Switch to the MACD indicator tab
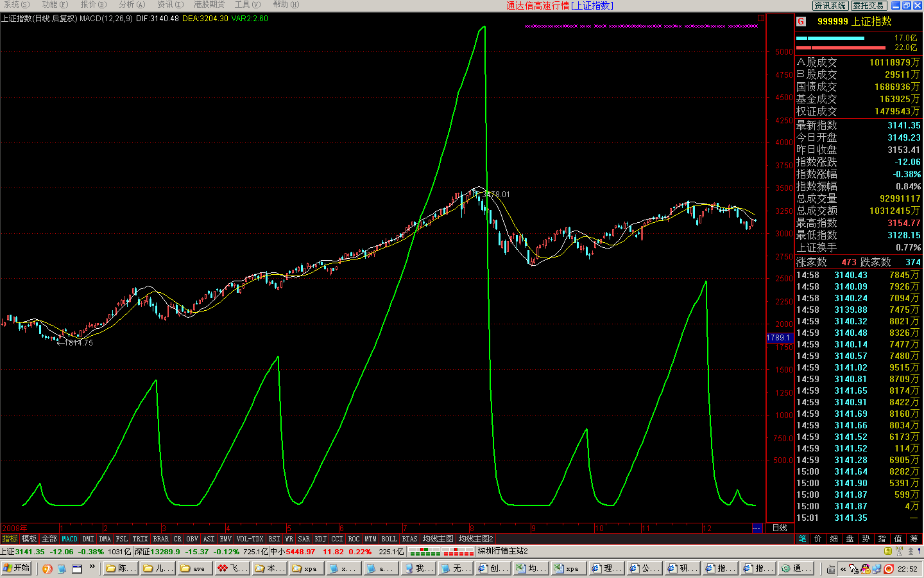 click(69, 539)
